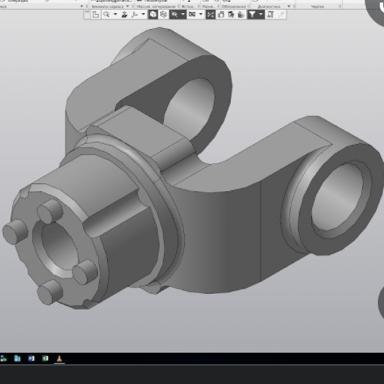Open the Word icon on taskbar
Screen dimensions: 384x384
click(31, 359)
